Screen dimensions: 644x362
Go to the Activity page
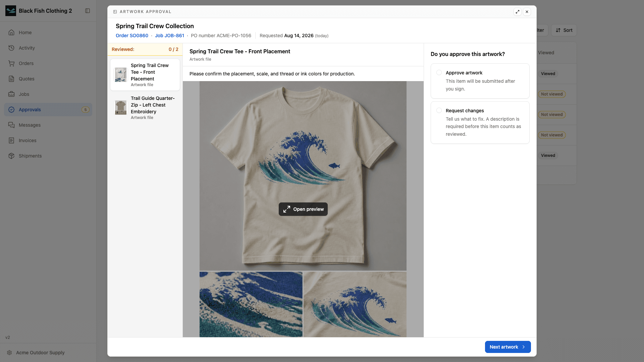tap(48, 48)
